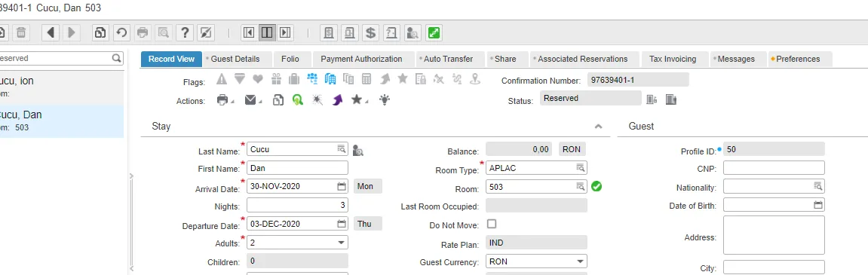Click the guest search toolbar icon
This screenshot has height=275, width=868.
pyautogui.click(x=413, y=32)
